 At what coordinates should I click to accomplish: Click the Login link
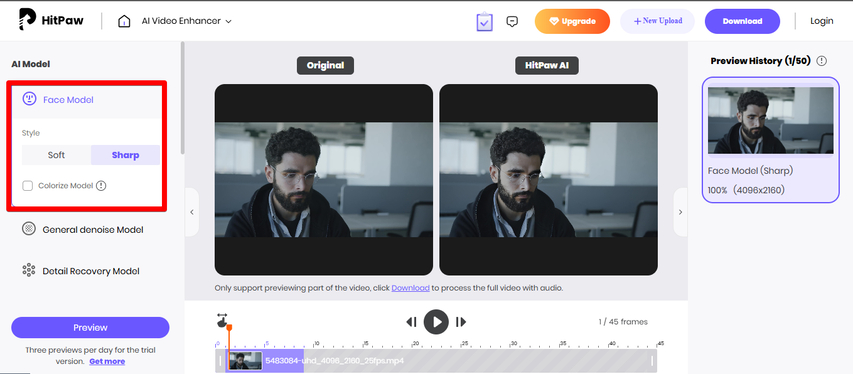pos(821,21)
